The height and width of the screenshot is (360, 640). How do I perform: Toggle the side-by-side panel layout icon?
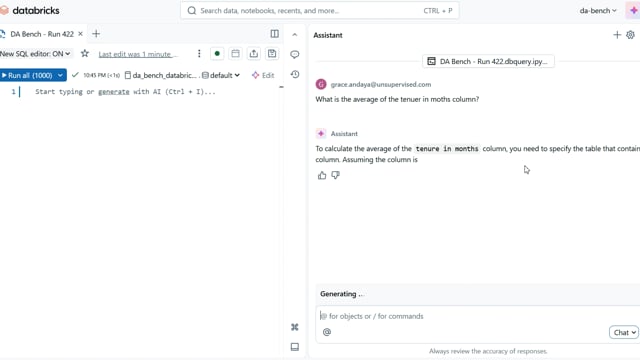[275, 34]
